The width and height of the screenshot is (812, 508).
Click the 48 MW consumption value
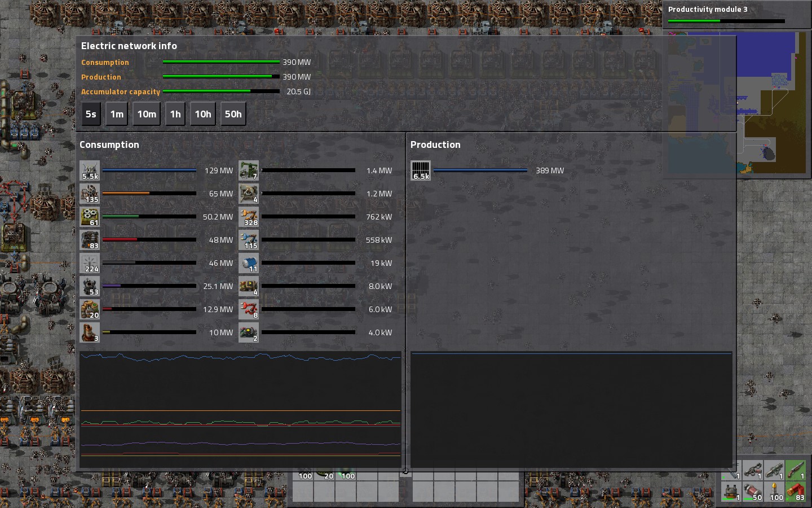tap(220, 240)
